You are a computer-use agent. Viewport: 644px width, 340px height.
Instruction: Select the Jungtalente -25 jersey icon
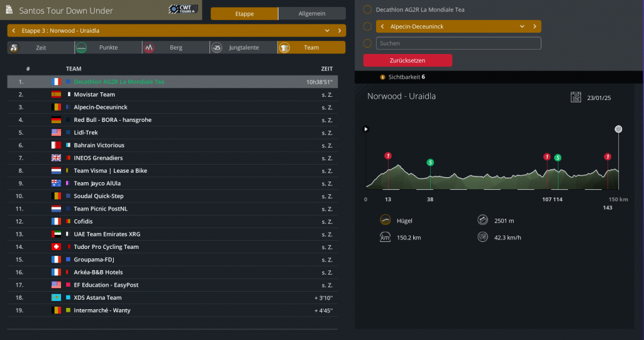[216, 48]
